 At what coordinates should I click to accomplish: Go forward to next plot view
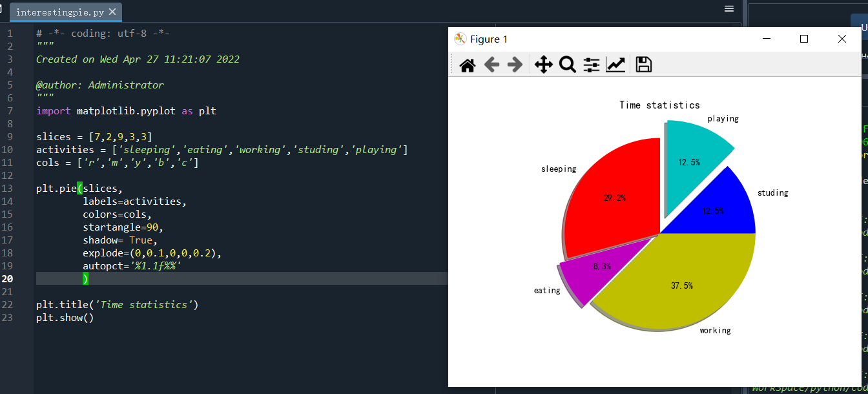pyautogui.click(x=515, y=65)
